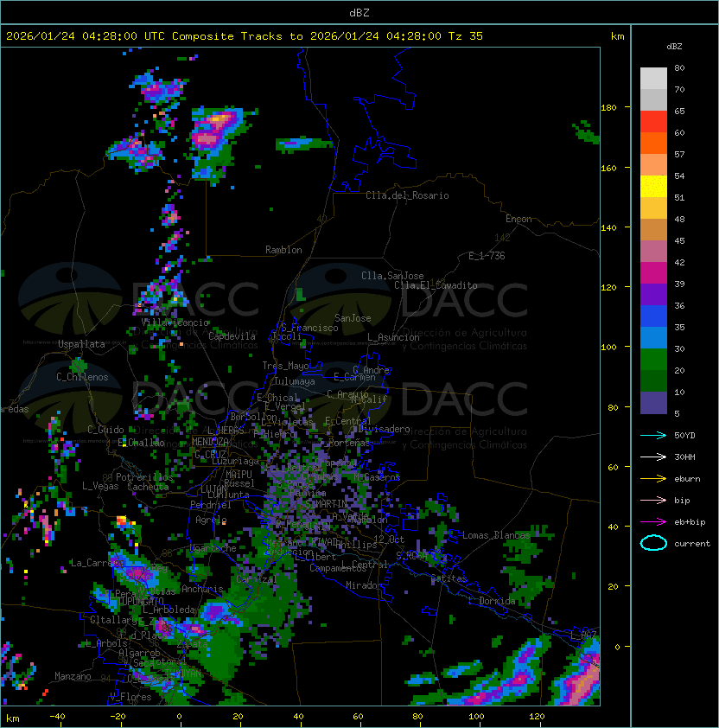
Task: Click the 'Ramblon' map label
Action: pyautogui.click(x=283, y=250)
